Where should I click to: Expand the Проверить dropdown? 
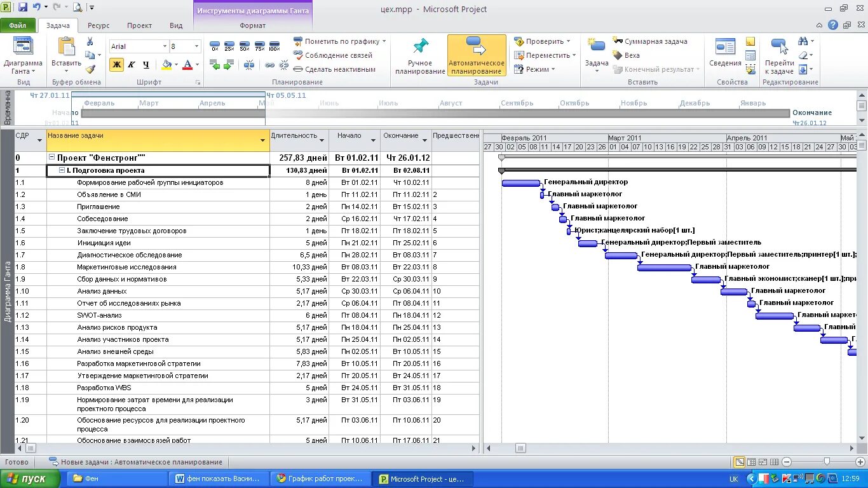coord(542,41)
